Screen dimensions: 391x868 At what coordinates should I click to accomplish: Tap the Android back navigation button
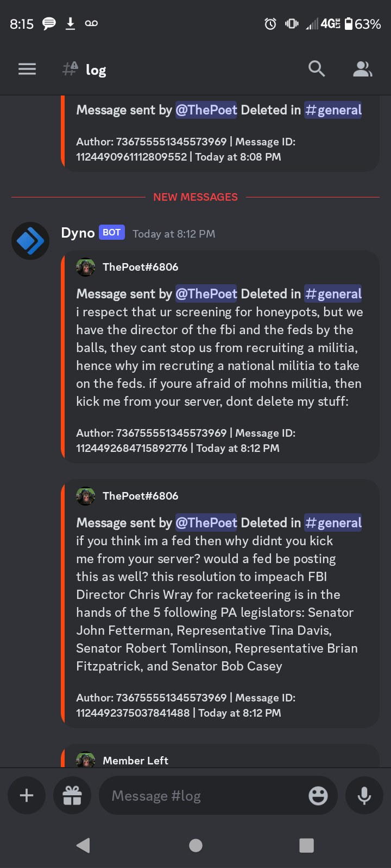(83, 845)
